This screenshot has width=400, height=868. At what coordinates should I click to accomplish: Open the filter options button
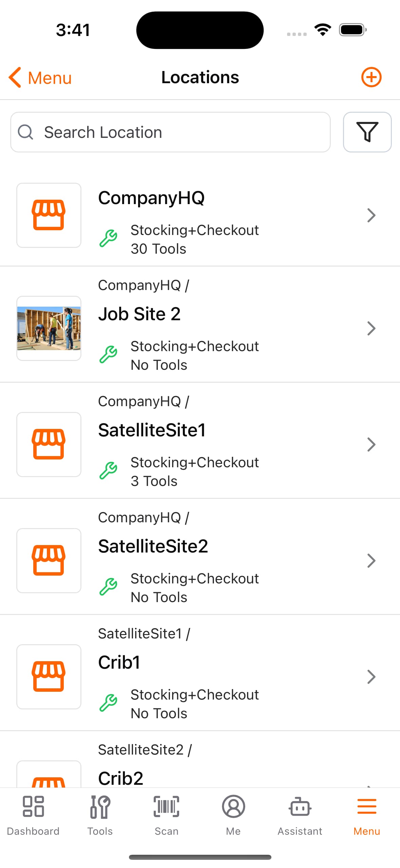pos(367,132)
